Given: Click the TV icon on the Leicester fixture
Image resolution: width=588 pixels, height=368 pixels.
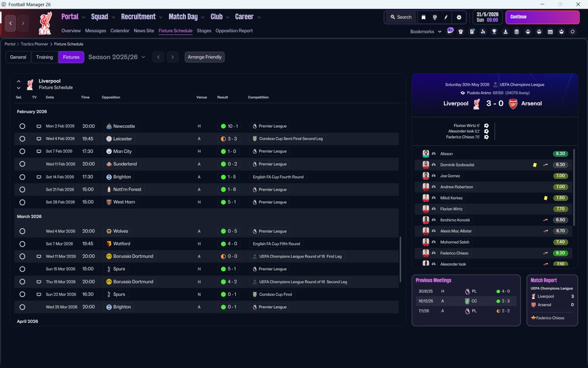Looking at the screenshot, I should pos(39,139).
